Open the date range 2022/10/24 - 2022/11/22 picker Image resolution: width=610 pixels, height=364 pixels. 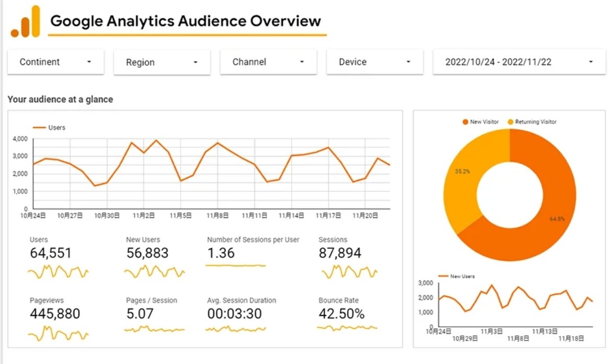pyautogui.click(x=519, y=62)
